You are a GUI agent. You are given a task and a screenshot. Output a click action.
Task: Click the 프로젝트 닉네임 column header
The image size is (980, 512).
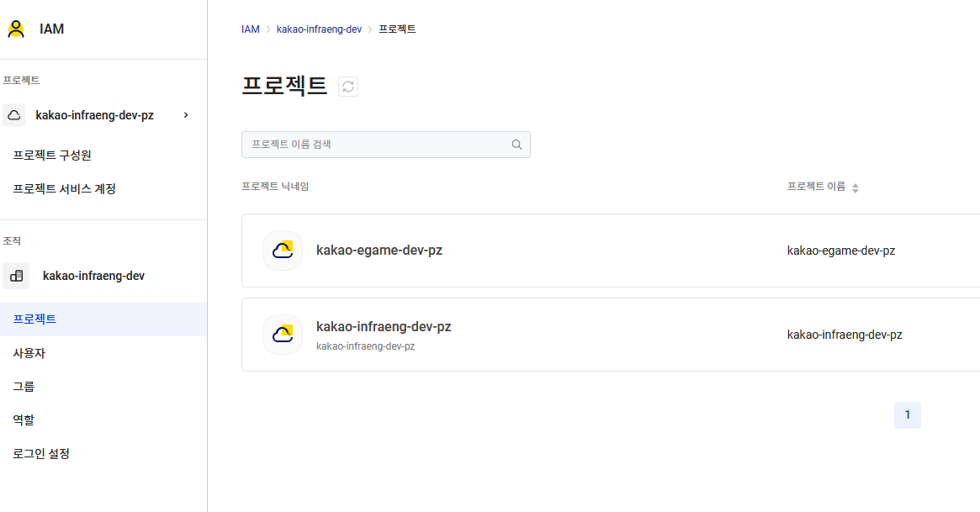point(276,186)
